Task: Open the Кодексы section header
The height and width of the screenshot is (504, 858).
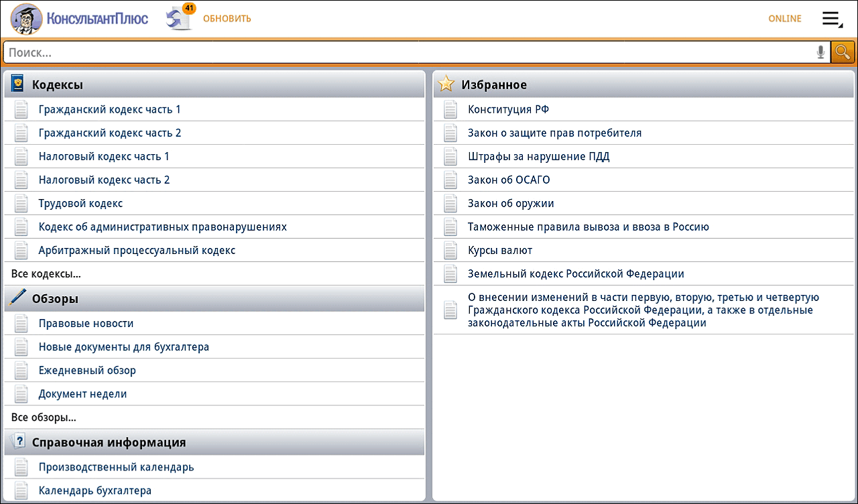Action: click(x=214, y=84)
